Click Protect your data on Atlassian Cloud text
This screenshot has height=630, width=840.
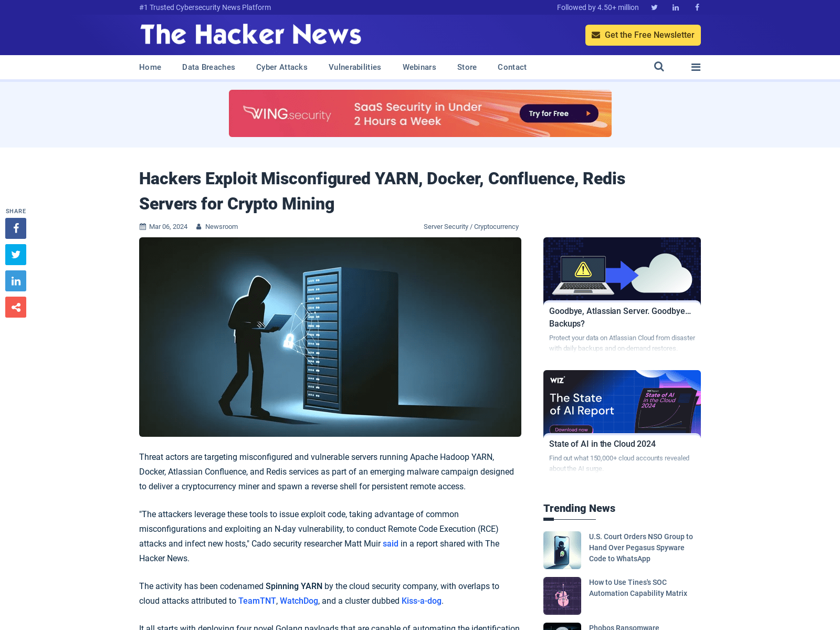point(622,343)
